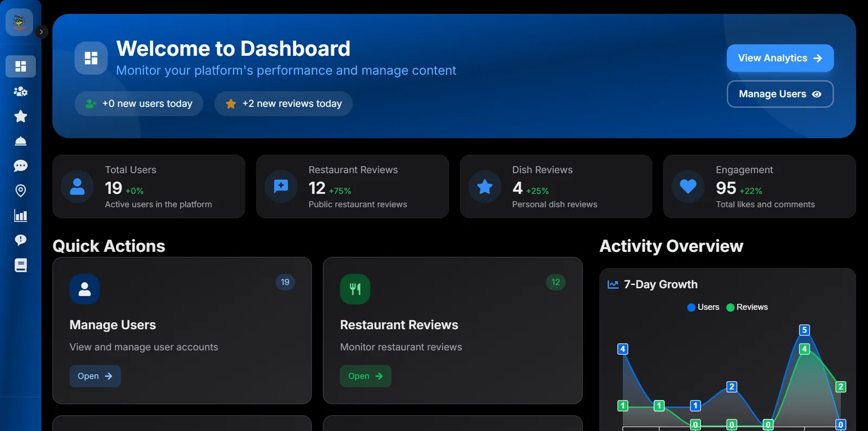
Task: Click the "+75%" restaurant reviews growth value
Action: [340, 191]
